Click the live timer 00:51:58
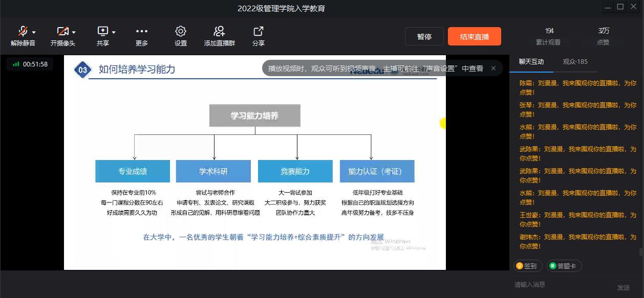644x298 pixels. point(30,64)
